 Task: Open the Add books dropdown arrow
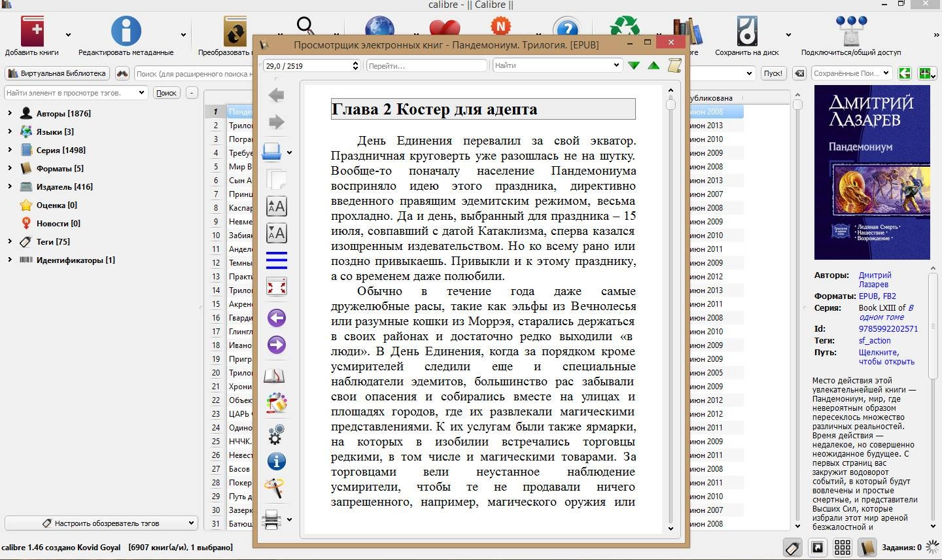(68, 35)
